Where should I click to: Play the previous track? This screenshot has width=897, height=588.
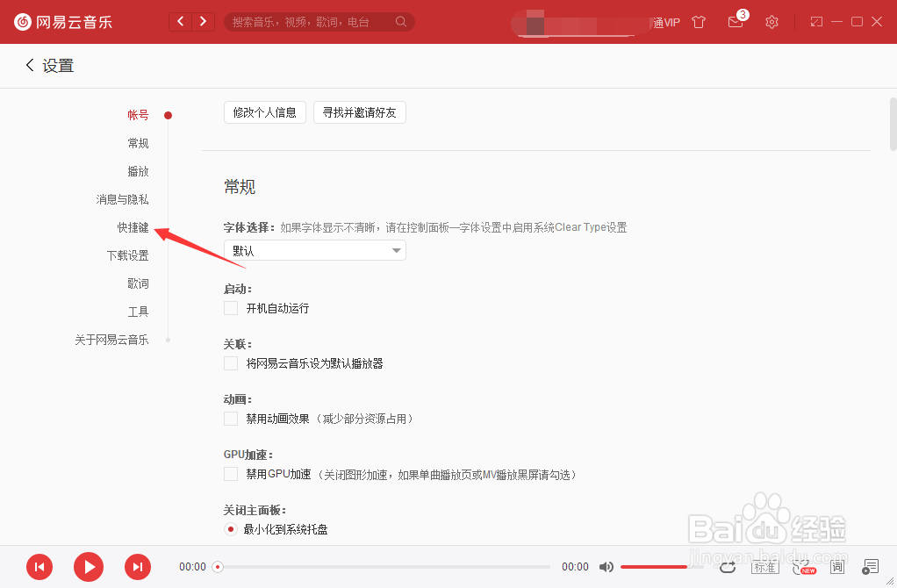39,567
